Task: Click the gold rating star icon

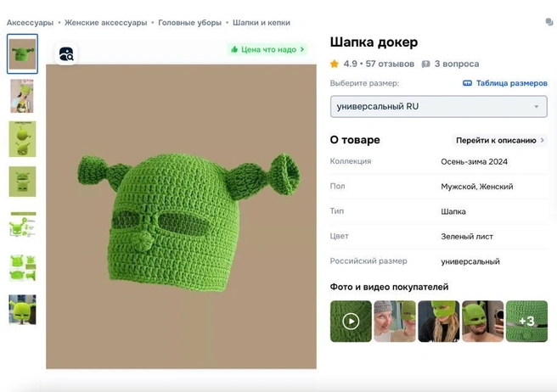Action: (335, 64)
